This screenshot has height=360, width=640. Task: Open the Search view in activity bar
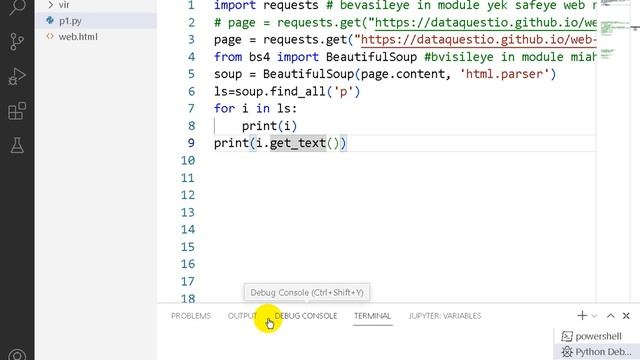pos(17,7)
